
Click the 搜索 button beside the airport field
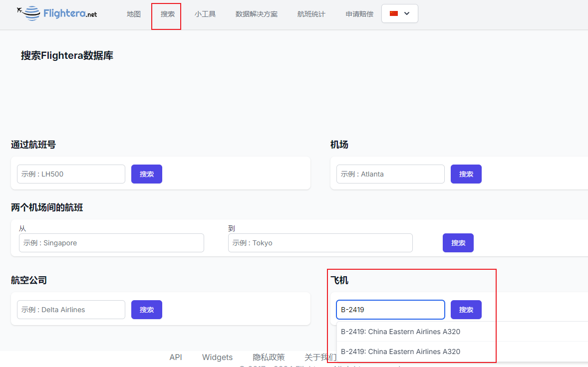466,174
